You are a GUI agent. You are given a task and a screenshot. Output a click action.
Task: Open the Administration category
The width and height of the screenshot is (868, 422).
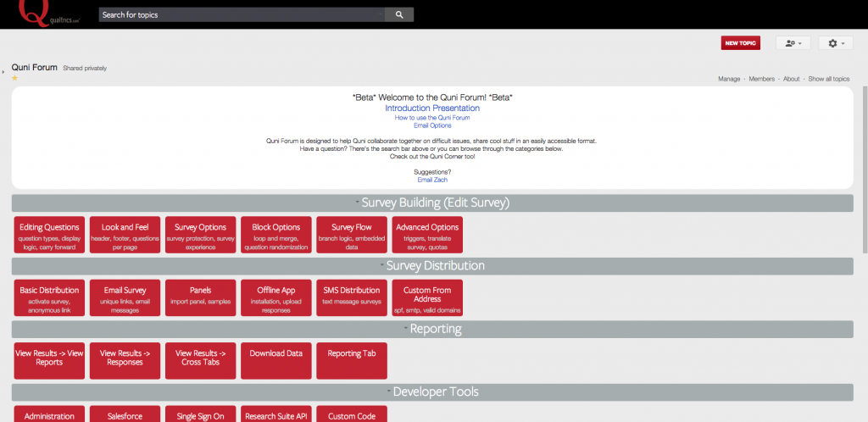pos(49,414)
